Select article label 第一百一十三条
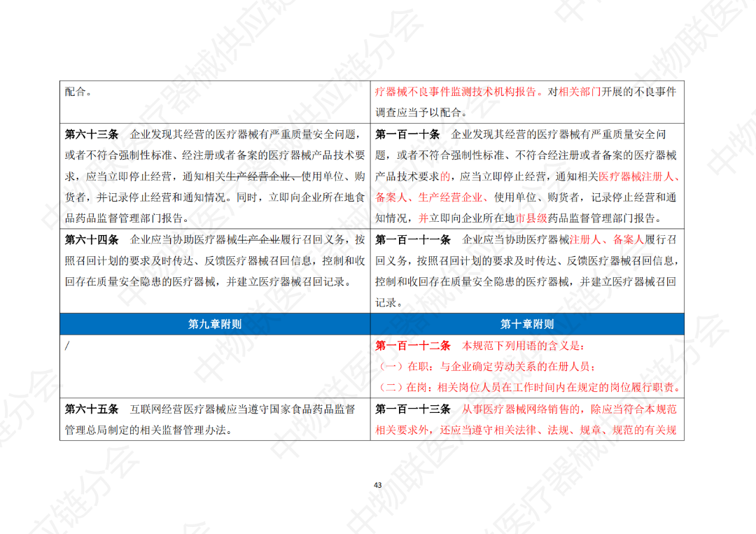The image size is (756, 534). point(413,409)
